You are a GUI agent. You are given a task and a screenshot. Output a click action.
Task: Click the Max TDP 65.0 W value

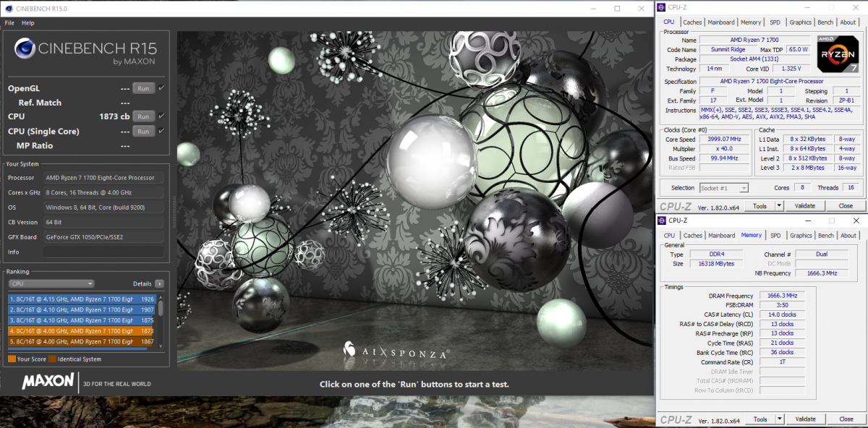click(798, 49)
